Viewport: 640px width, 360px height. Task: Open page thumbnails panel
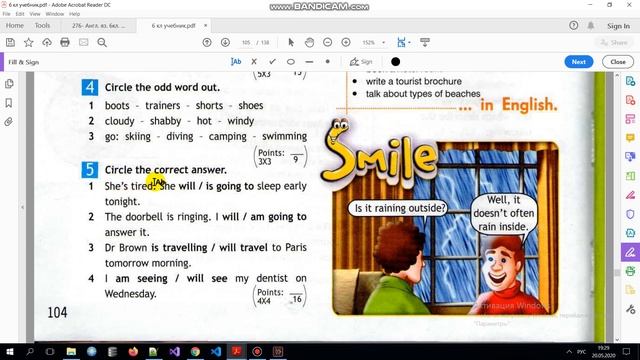tap(9, 84)
